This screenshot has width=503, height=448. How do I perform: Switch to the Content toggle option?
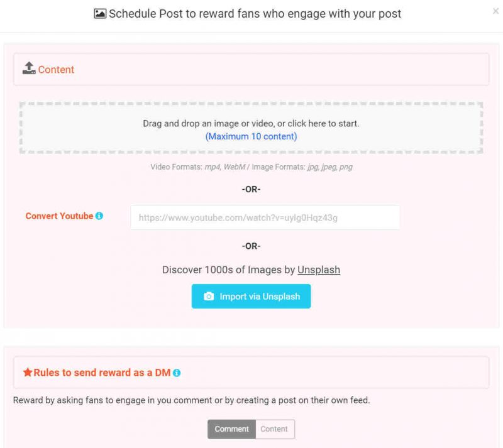pos(275,429)
